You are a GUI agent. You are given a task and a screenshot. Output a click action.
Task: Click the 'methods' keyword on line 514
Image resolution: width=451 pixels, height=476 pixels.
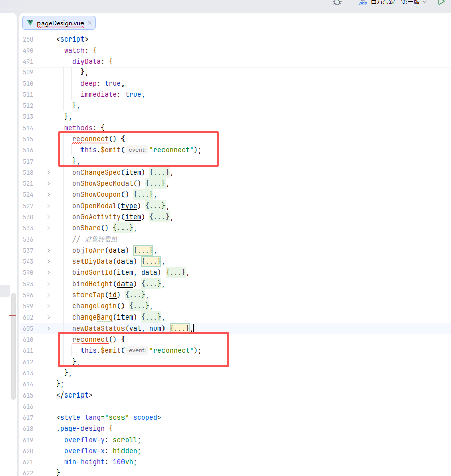(x=78, y=128)
